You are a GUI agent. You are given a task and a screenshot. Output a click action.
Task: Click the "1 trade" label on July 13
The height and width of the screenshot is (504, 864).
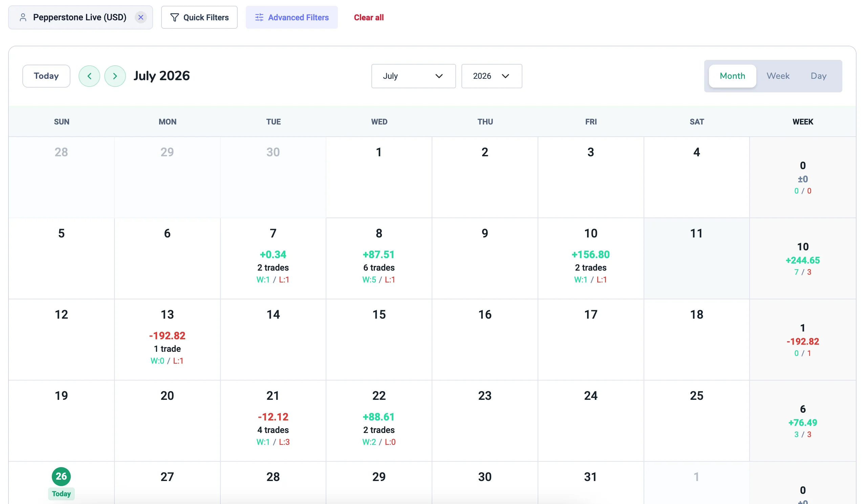[x=167, y=349]
